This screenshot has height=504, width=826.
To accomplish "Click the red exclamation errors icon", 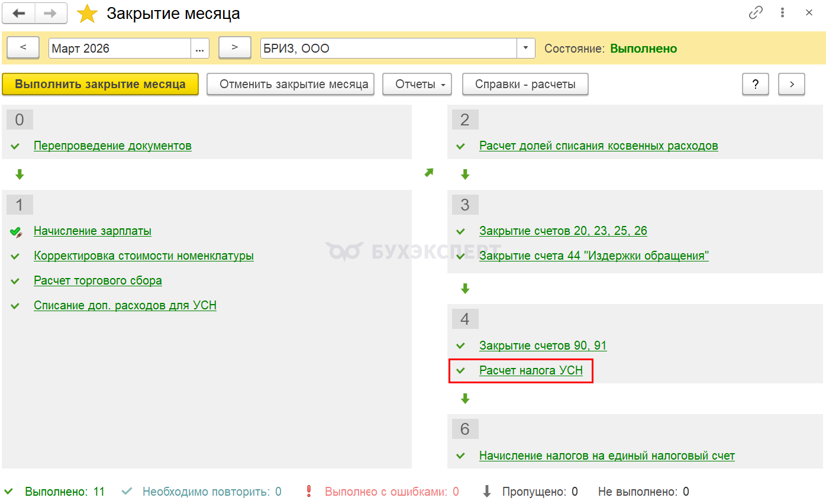I will (x=308, y=492).
